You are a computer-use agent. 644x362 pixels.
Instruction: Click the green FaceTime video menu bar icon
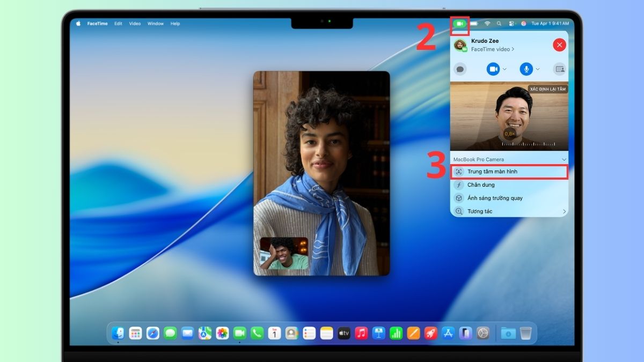pyautogui.click(x=460, y=24)
